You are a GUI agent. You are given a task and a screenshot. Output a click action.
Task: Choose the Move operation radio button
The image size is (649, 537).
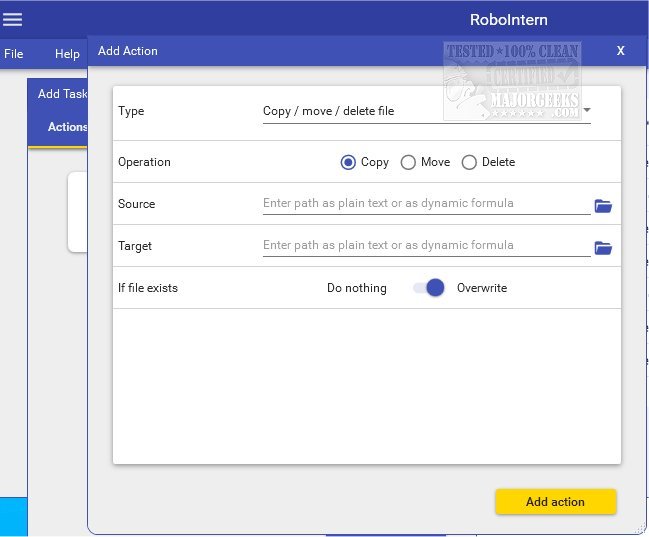click(408, 162)
